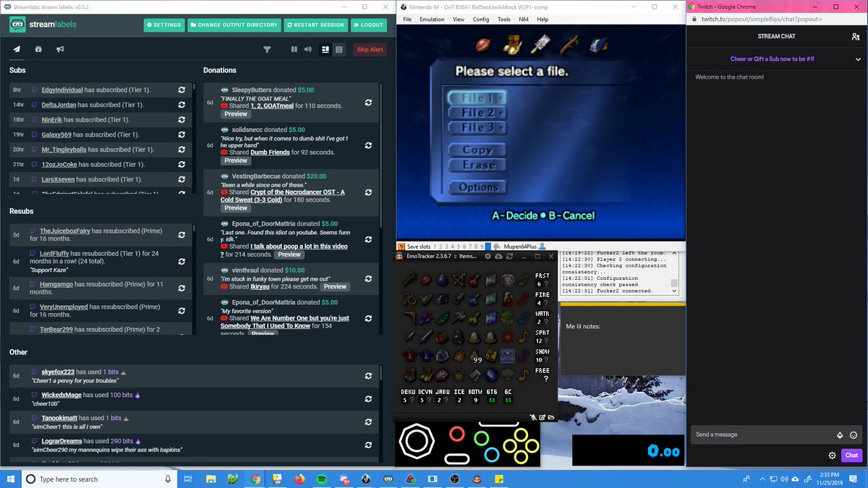The image size is (868, 488).
Task: Switch to the gift icon tab in Streamlabels
Action: click(38, 49)
